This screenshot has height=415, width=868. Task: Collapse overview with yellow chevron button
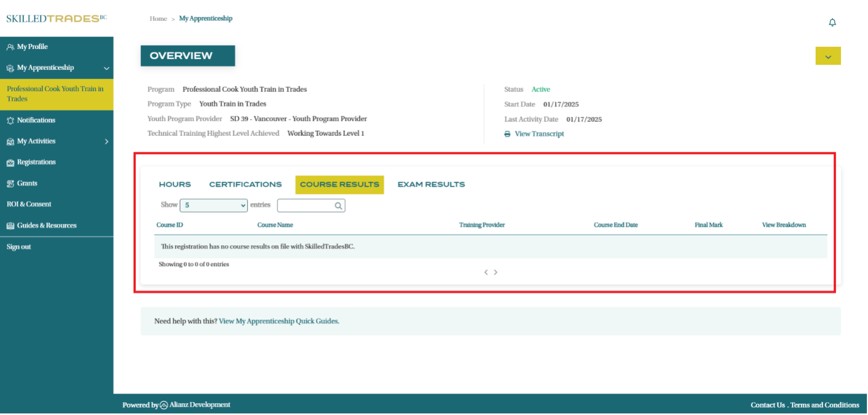tap(828, 56)
